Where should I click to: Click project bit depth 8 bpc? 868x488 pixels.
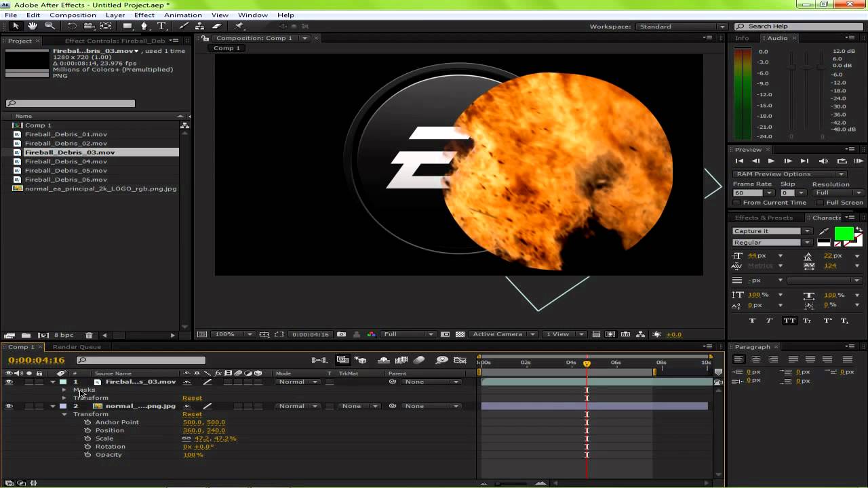64,335
